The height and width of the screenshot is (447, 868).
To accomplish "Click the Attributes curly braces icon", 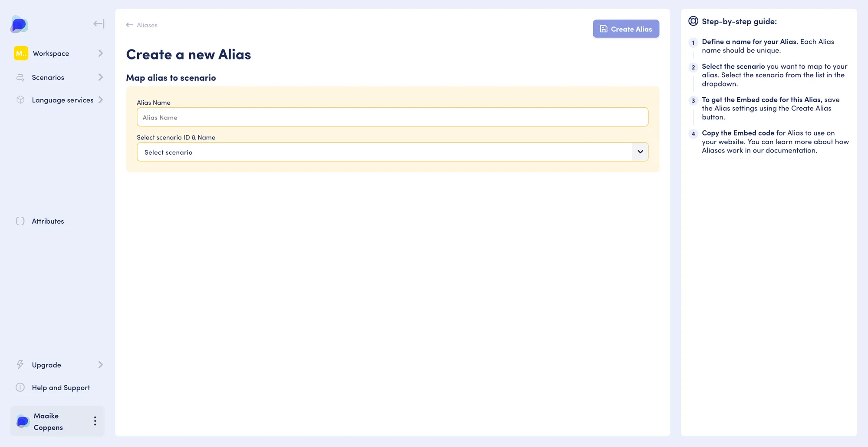I will 20,221.
